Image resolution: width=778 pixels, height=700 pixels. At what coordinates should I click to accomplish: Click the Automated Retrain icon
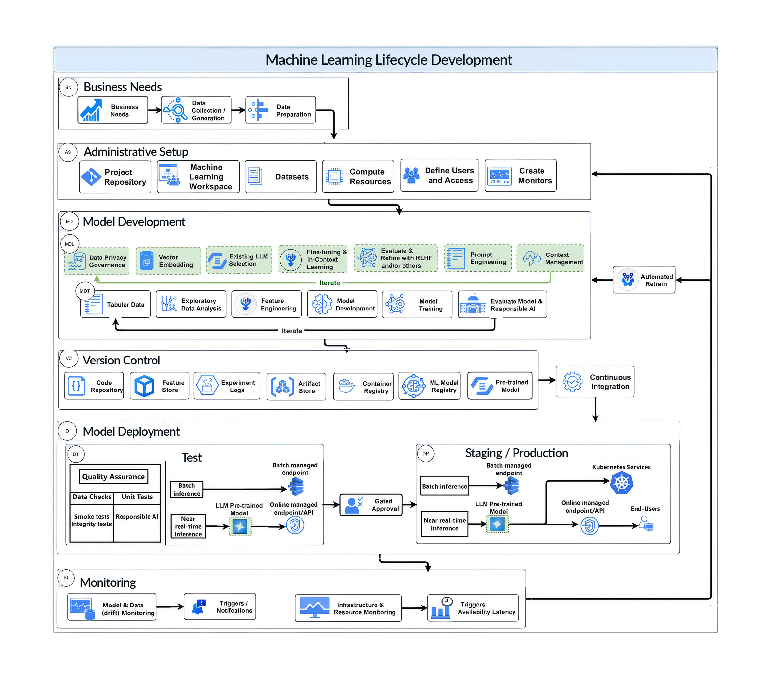[627, 280]
